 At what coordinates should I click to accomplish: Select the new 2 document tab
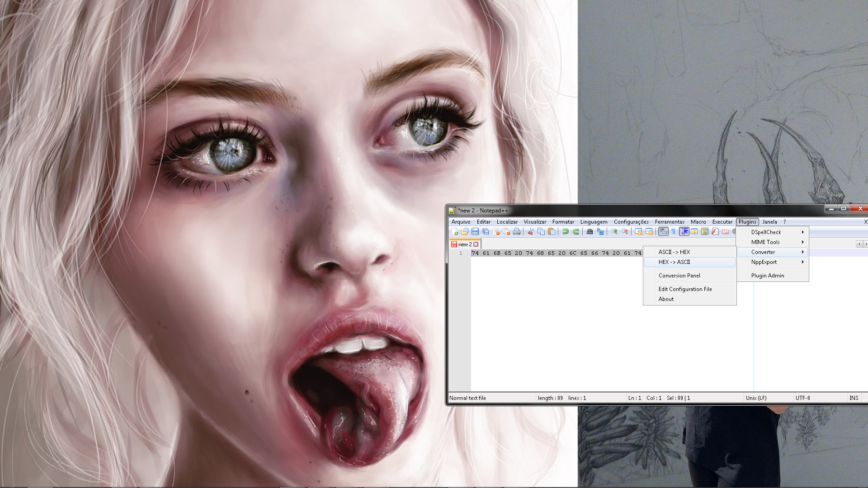[465, 244]
